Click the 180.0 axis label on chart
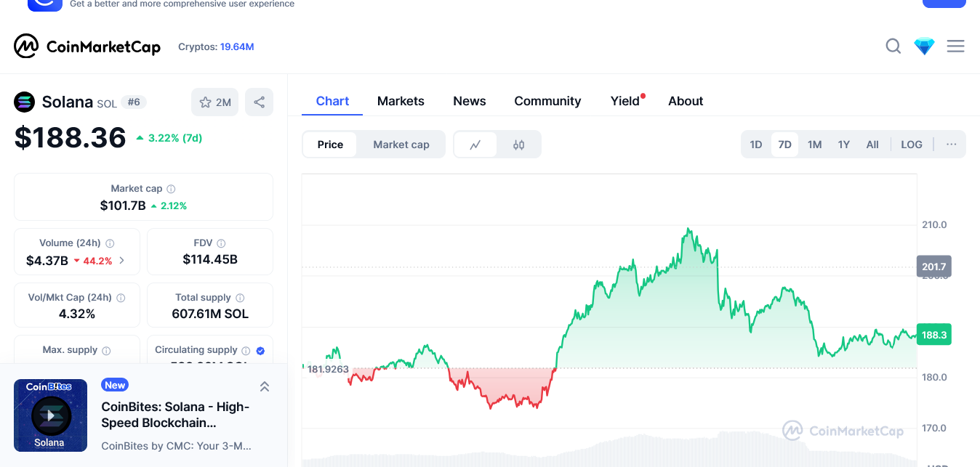980x467 pixels. tap(934, 378)
